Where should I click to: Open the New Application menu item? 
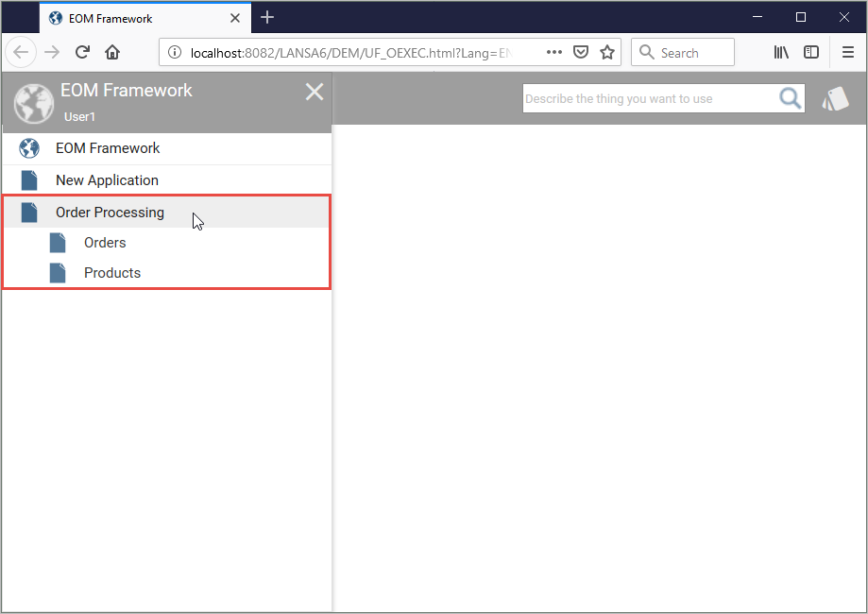(167, 180)
